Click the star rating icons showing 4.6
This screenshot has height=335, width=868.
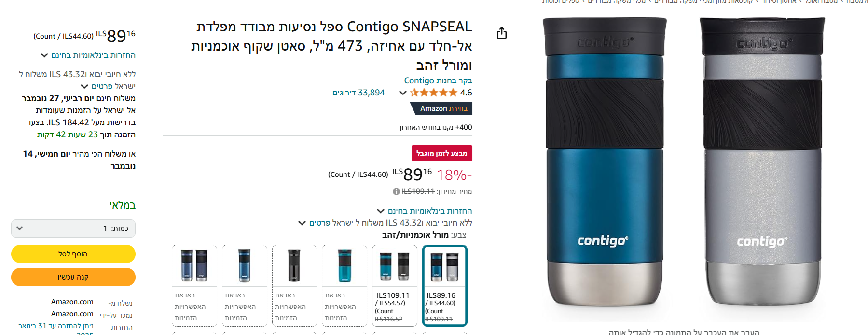[x=433, y=93]
